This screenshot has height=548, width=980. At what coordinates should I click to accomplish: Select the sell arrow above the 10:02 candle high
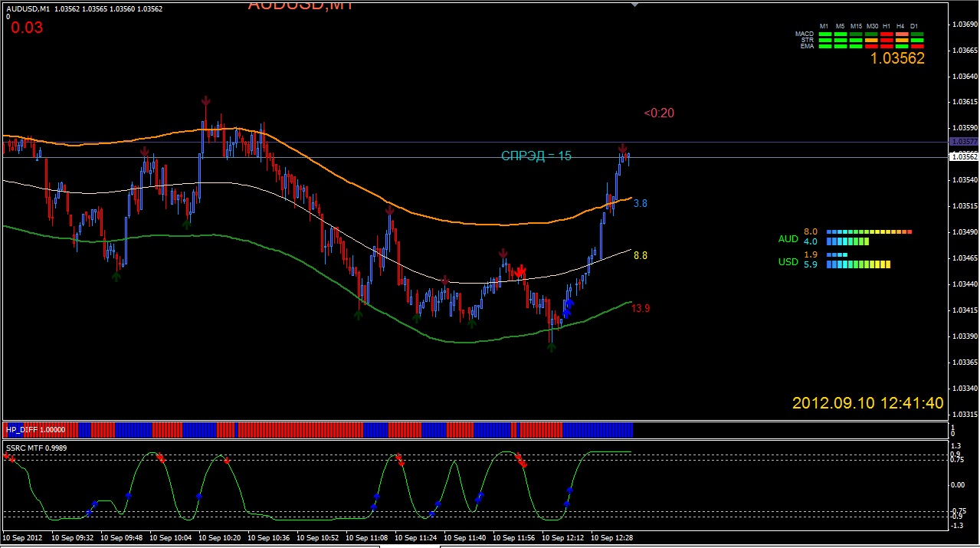(x=144, y=152)
